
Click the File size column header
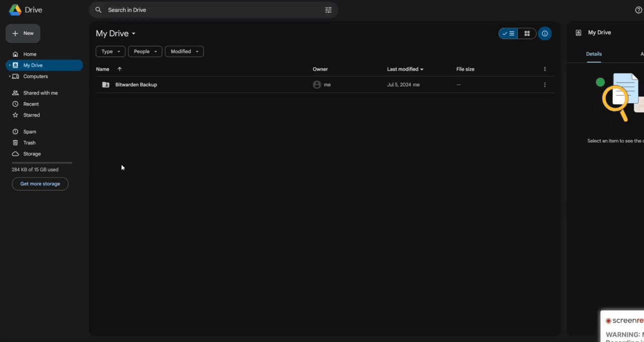465,69
